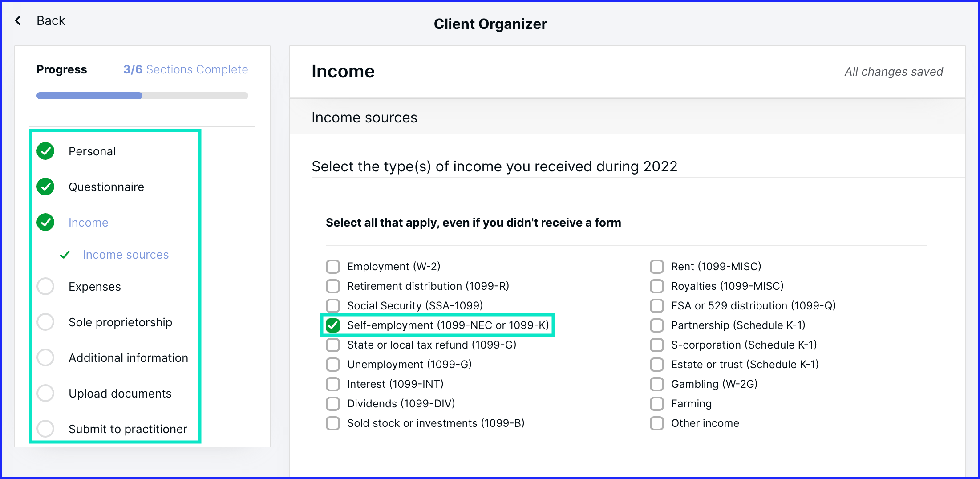This screenshot has height=479, width=980.
Task: Click the Back link
Action: (x=51, y=20)
